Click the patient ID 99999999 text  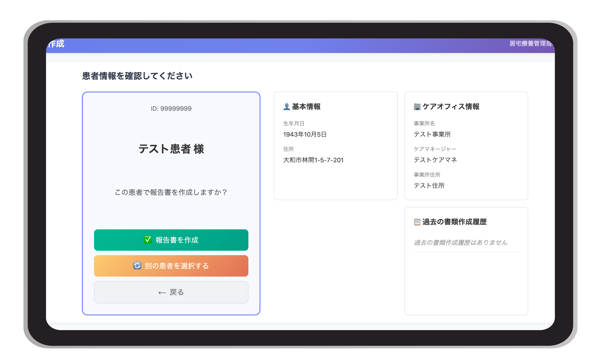pos(171,109)
